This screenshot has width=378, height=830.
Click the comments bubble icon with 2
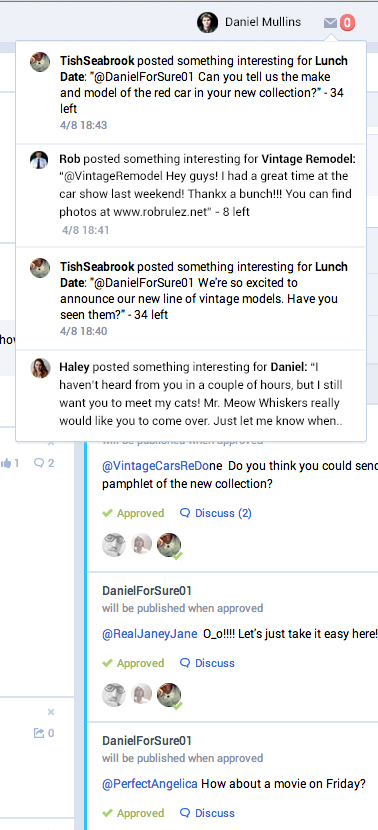tap(44, 463)
